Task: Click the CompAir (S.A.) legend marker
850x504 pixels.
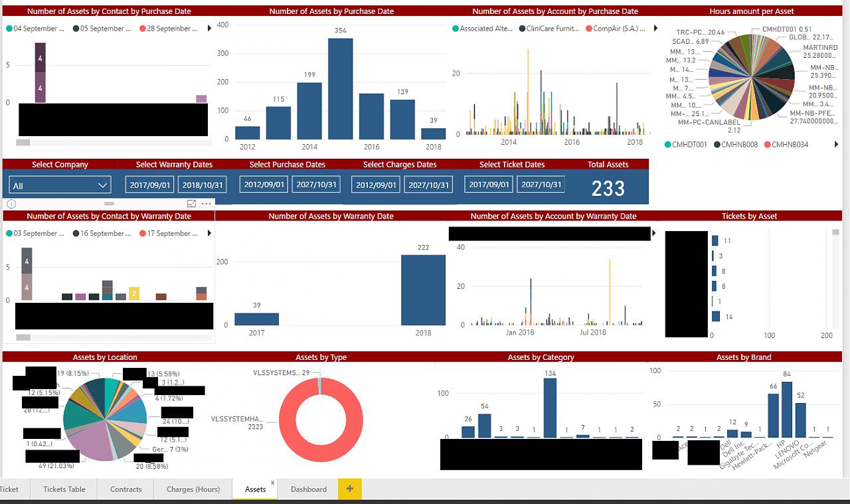Action: click(x=589, y=29)
